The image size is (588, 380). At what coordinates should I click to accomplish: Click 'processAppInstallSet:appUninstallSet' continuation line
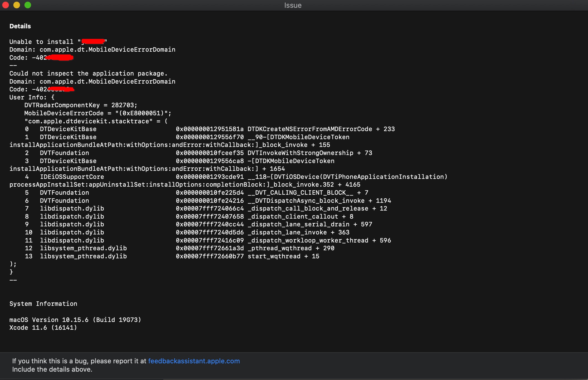185,184
